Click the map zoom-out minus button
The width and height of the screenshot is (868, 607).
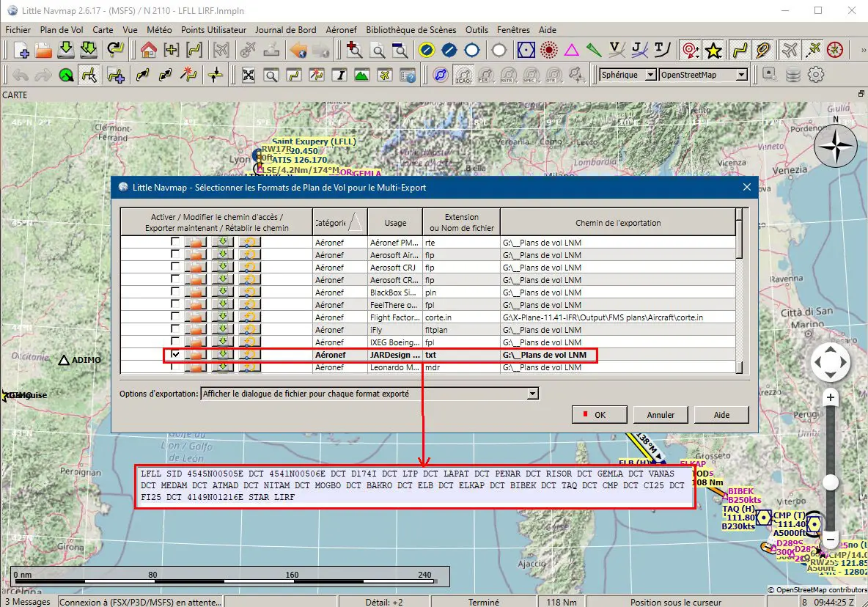[831, 538]
